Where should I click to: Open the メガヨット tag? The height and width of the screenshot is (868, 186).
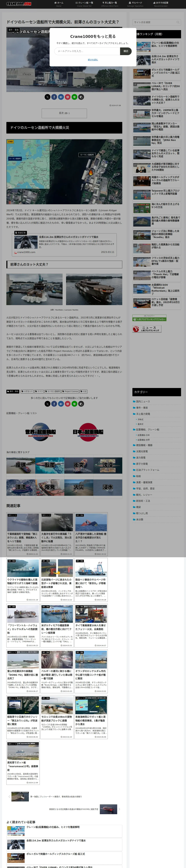coord(27,392)
